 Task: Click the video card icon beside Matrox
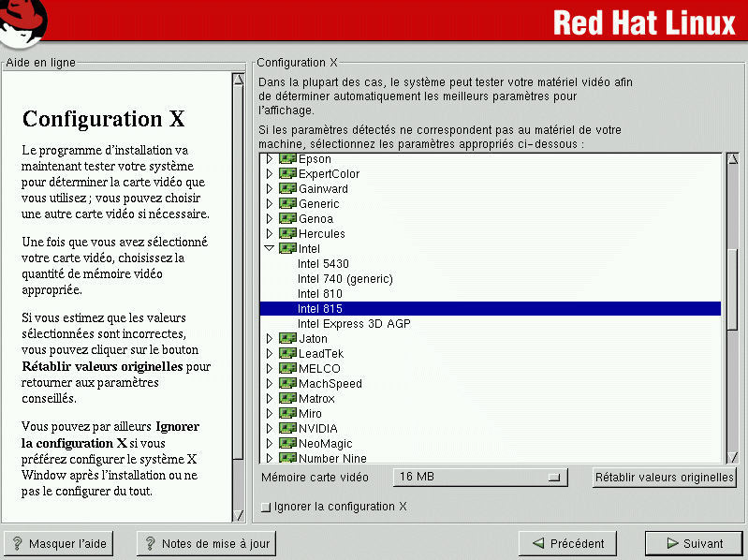tap(287, 399)
